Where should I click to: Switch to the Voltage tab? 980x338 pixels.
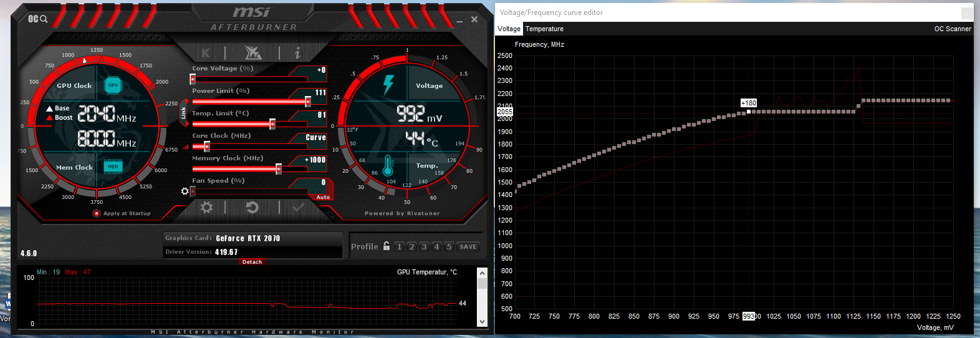pos(509,29)
